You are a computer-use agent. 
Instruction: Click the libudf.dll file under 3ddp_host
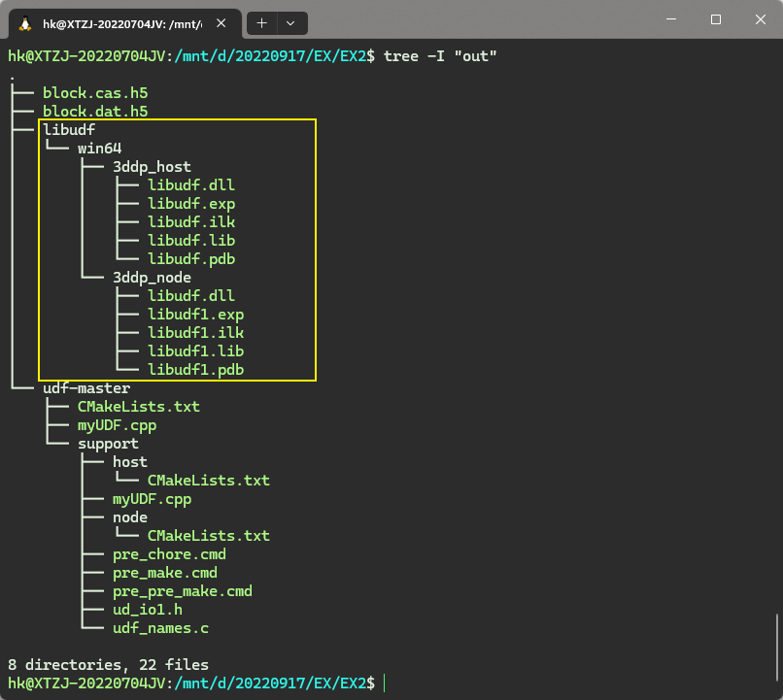(191, 184)
